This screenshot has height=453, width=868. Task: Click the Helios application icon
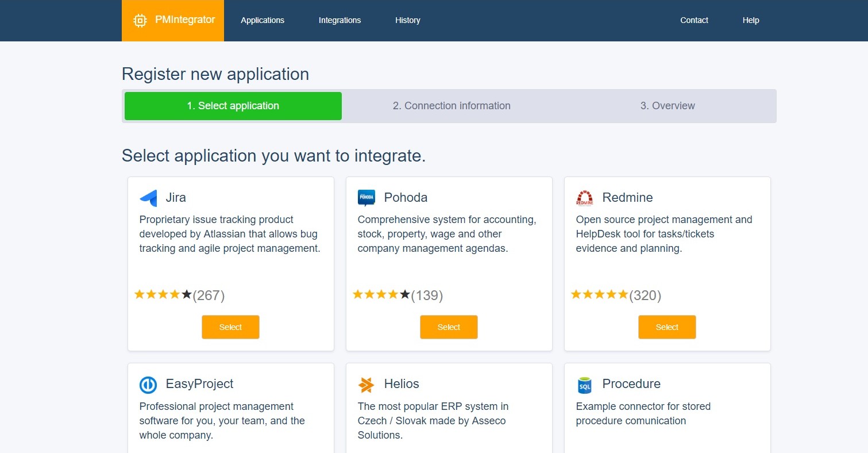366,385
